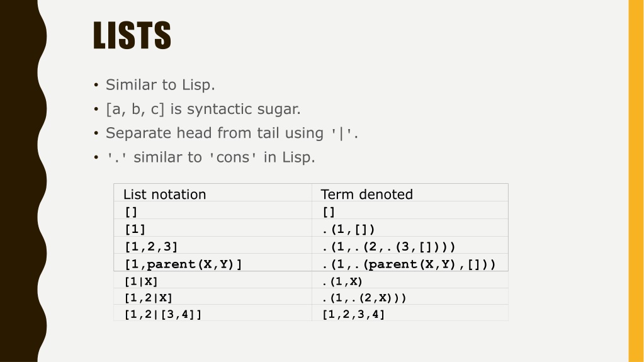
Task: Select the [1,2,3,4] term cell
Action: [x=410, y=313]
